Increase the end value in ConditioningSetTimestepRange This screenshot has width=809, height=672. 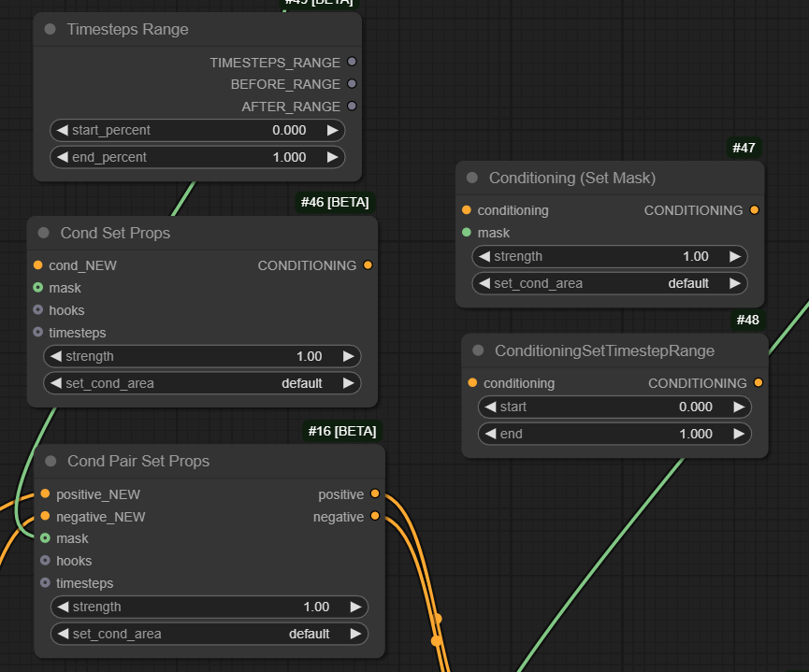740,433
